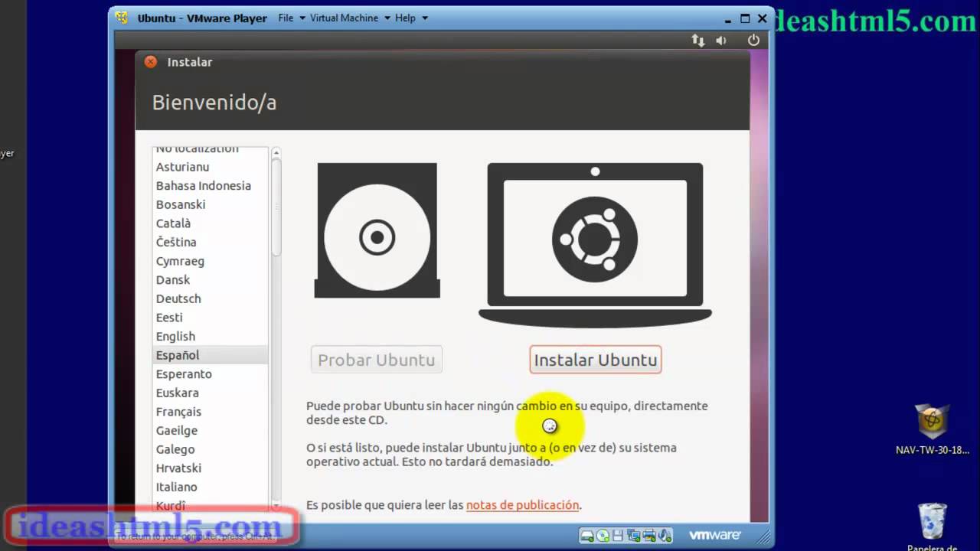Select Italiano language

click(x=210, y=487)
